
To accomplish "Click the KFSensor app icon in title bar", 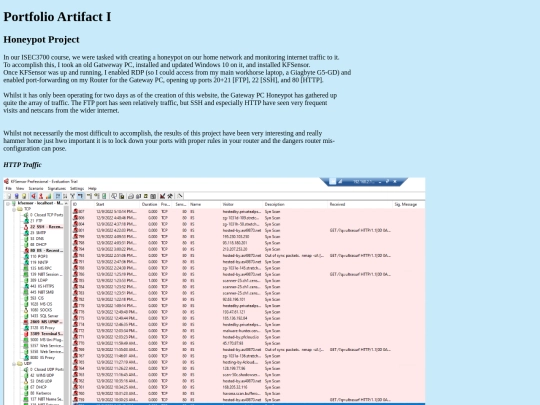I will 6,181.
